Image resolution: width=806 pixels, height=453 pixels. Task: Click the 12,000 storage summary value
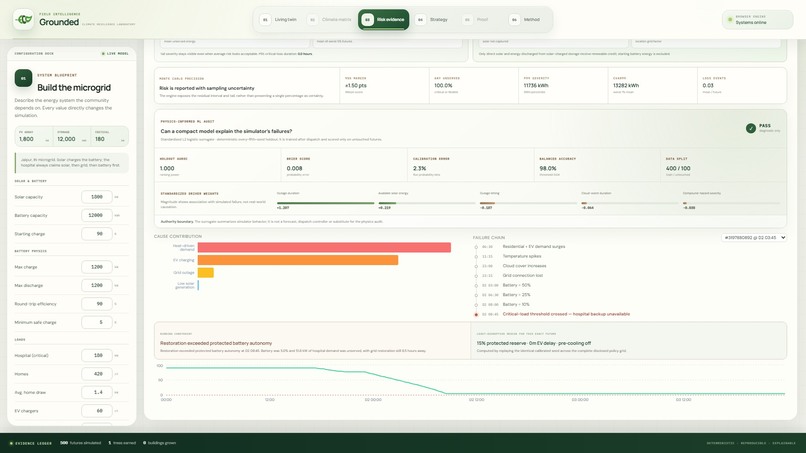(66, 139)
